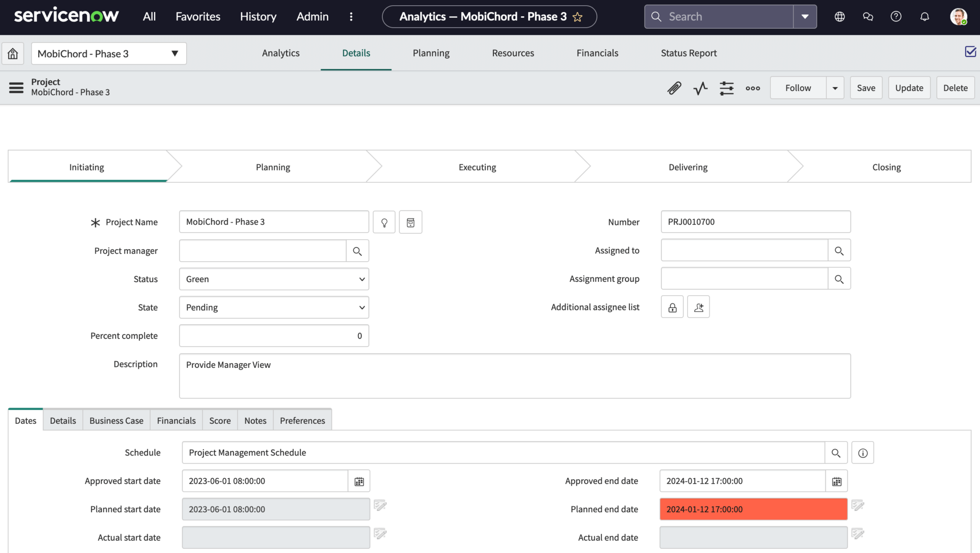The image size is (980, 553).
Task: Open the Preferences form section tab
Action: pos(302,420)
